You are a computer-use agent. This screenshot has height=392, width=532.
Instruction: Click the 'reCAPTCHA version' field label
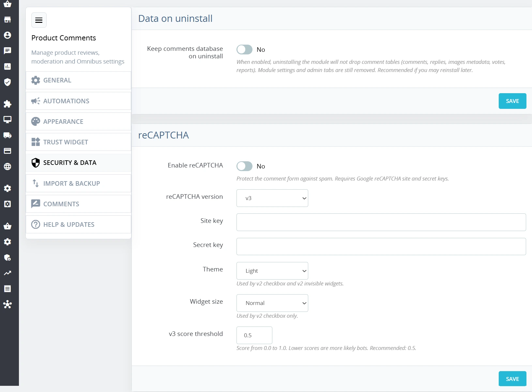tap(194, 196)
